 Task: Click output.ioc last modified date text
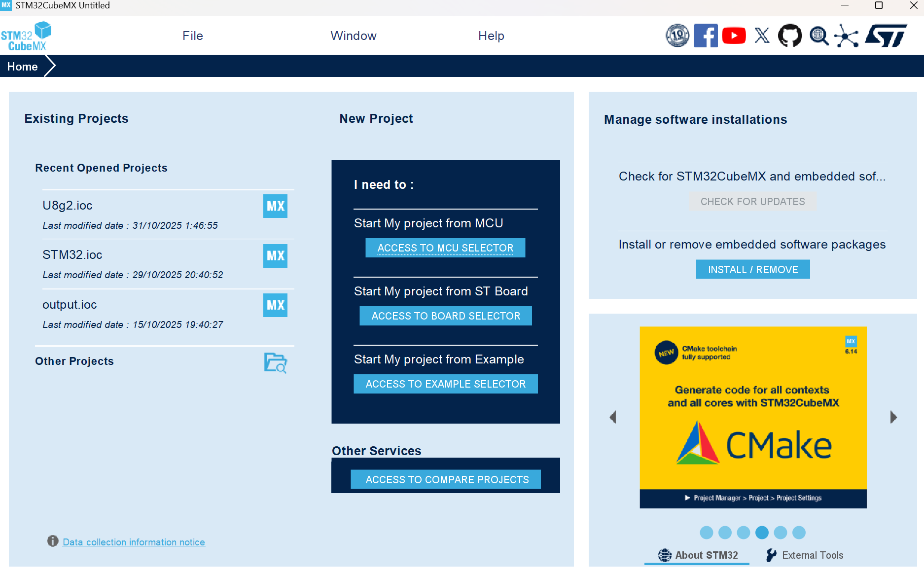133,324
